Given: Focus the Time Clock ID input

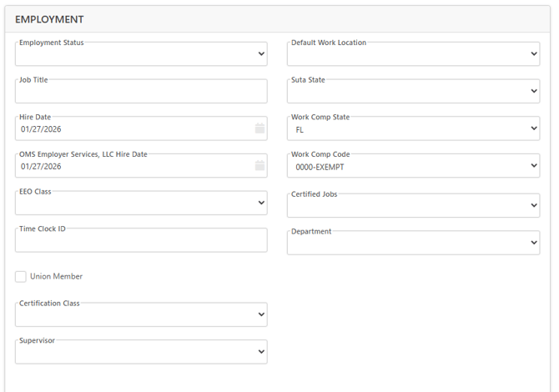Looking at the screenshot, I should click(140, 241).
